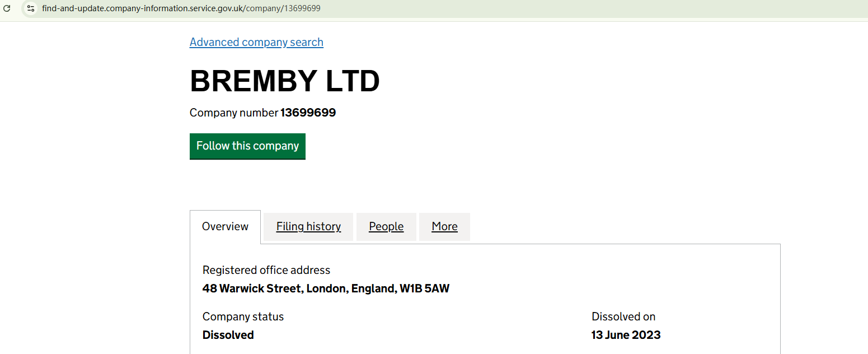Viewport: 868px width, 354px height.
Task: Open the People tab
Action: (386, 226)
